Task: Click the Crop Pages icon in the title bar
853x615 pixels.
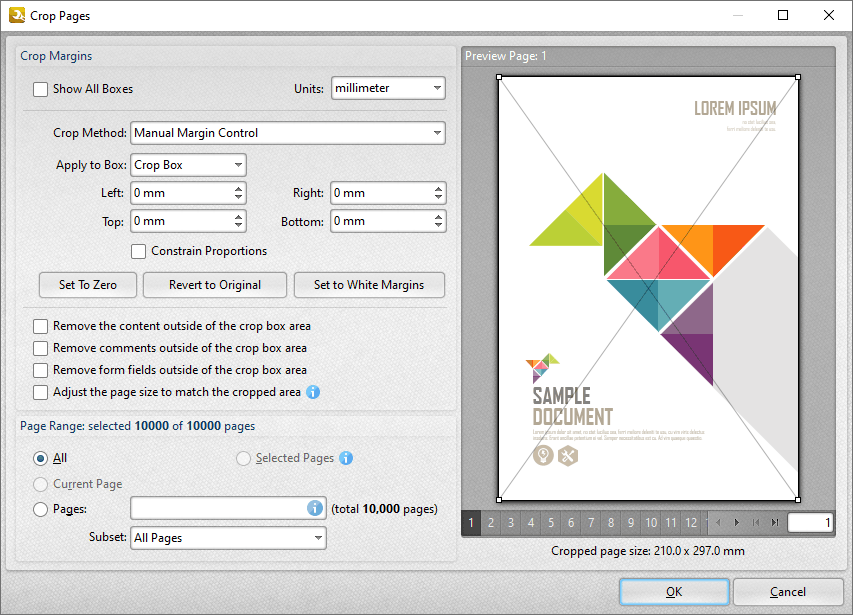Action: 15,15
